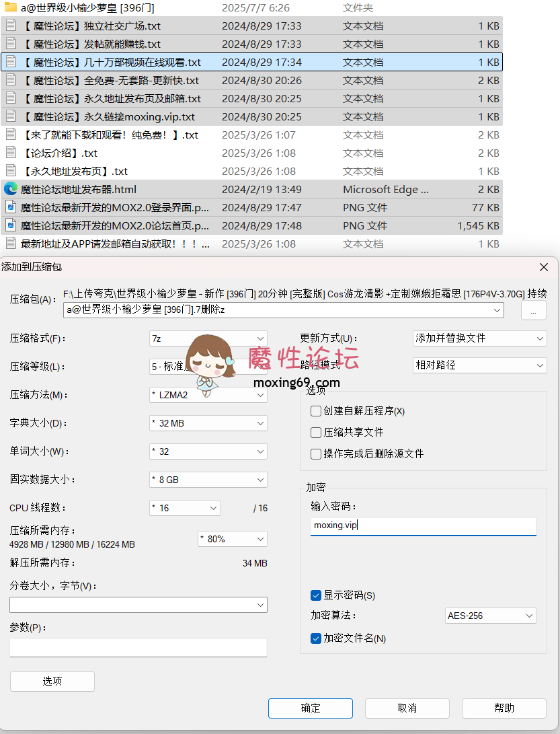This screenshot has height=734, width=560.
Task: Open the 更新方式 dropdown
Action: [x=479, y=338]
